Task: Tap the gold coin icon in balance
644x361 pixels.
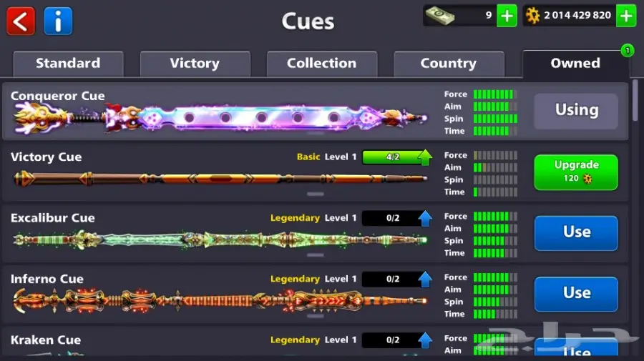Action: [x=532, y=16]
